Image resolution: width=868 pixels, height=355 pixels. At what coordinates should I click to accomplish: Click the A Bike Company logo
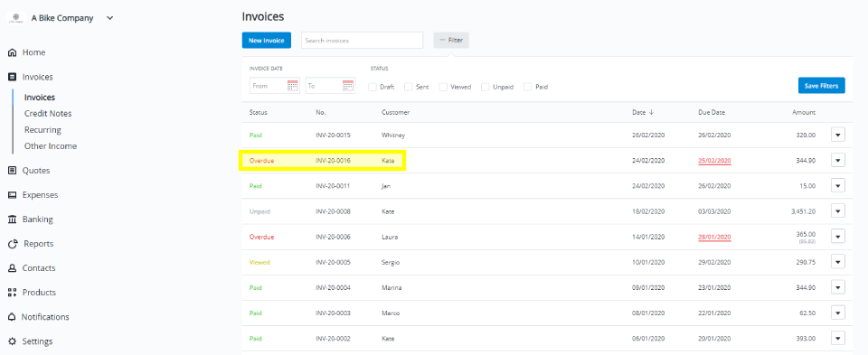(x=16, y=18)
